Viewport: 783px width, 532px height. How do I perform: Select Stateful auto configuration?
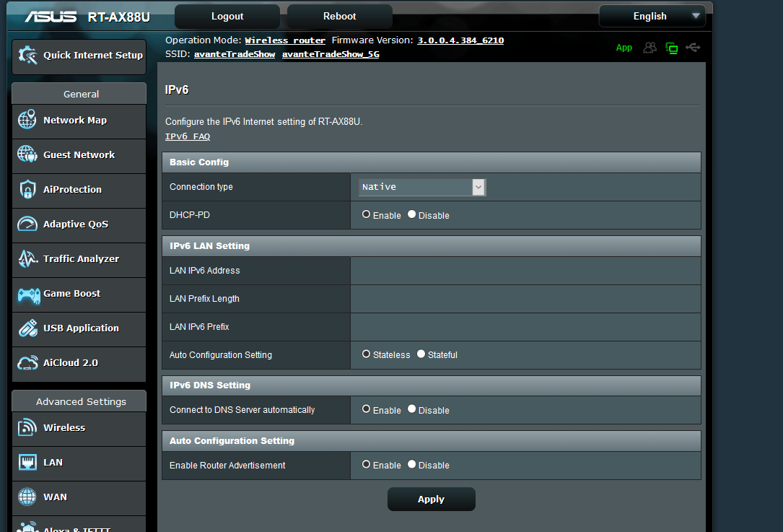click(x=421, y=354)
